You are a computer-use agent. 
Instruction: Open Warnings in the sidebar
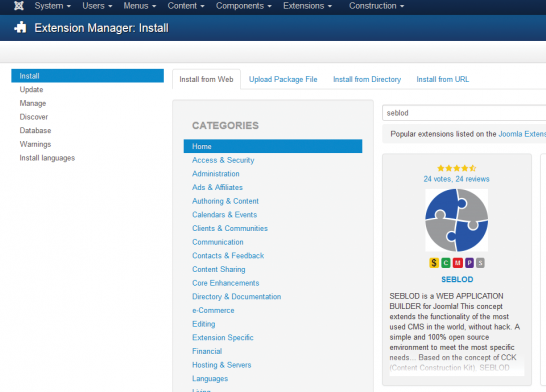click(35, 144)
